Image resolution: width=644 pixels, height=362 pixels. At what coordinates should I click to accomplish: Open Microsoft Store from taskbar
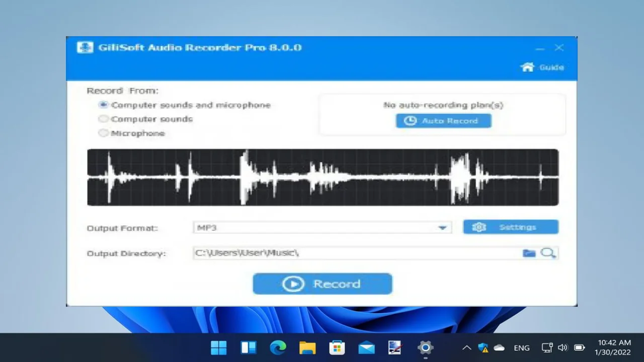pos(337,347)
